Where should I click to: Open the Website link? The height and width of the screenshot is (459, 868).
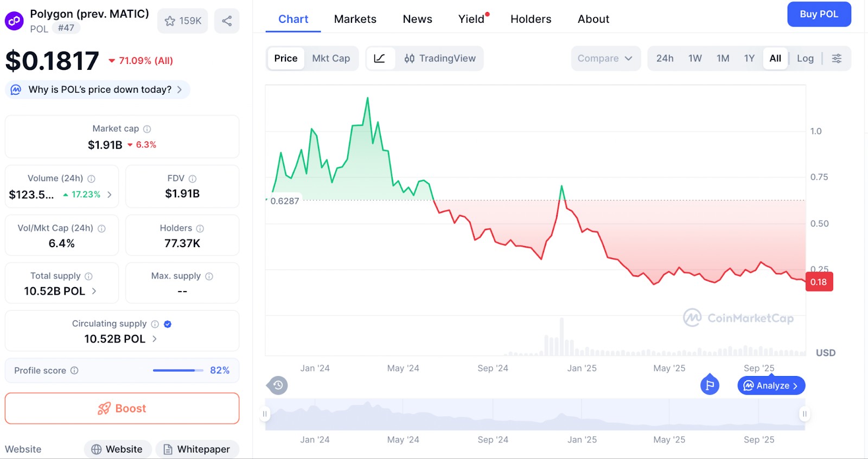(117, 449)
